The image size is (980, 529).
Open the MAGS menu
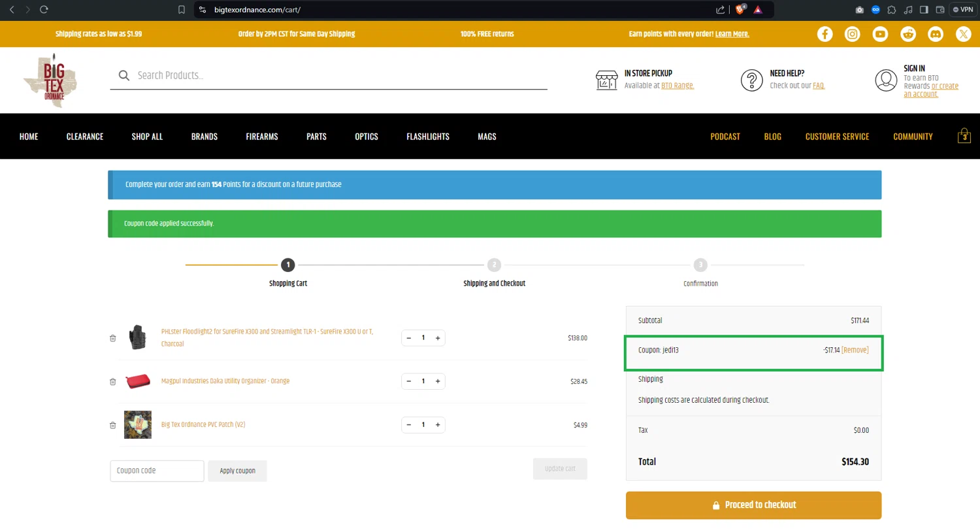click(x=487, y=137)
